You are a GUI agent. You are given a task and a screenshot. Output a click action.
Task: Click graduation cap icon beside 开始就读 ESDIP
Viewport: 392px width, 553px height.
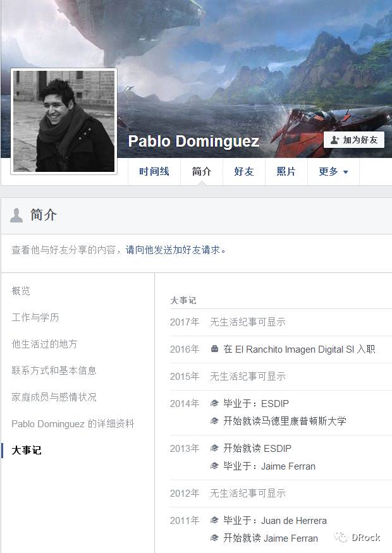214,448
